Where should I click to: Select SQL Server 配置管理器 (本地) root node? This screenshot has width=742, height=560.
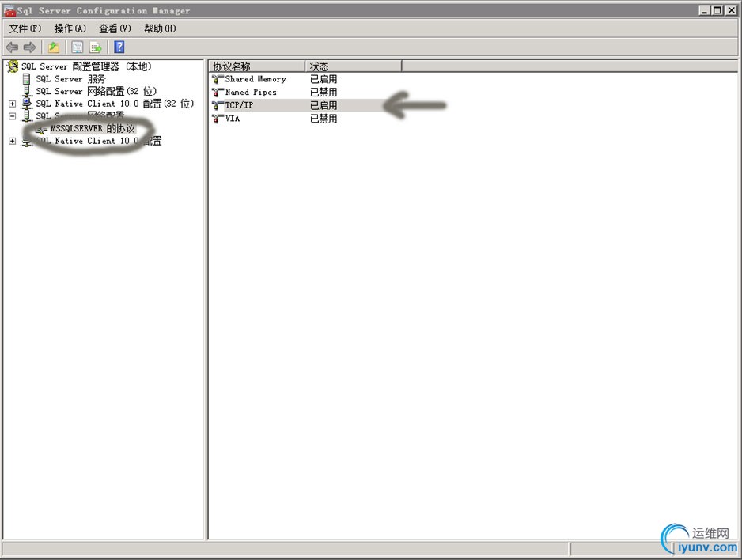[x=86, y=66]
